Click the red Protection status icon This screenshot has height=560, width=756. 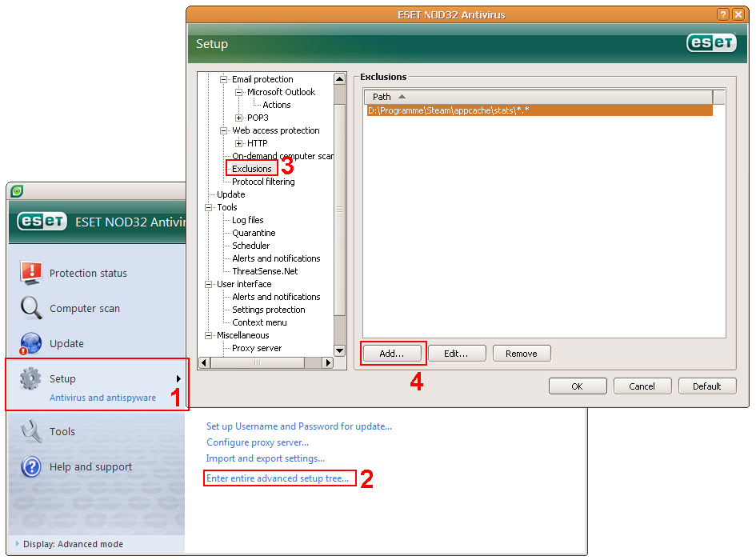point(31,273)
